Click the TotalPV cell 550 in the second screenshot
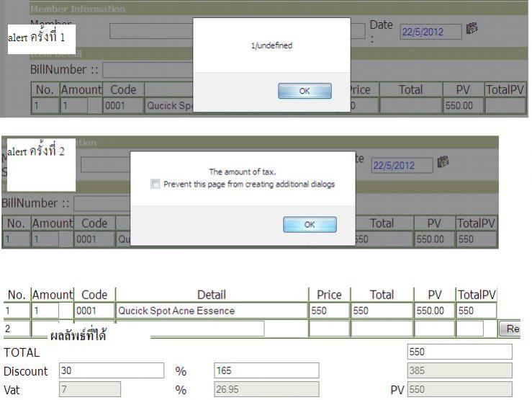Screen dimensions: 532x400 point(477,239)
